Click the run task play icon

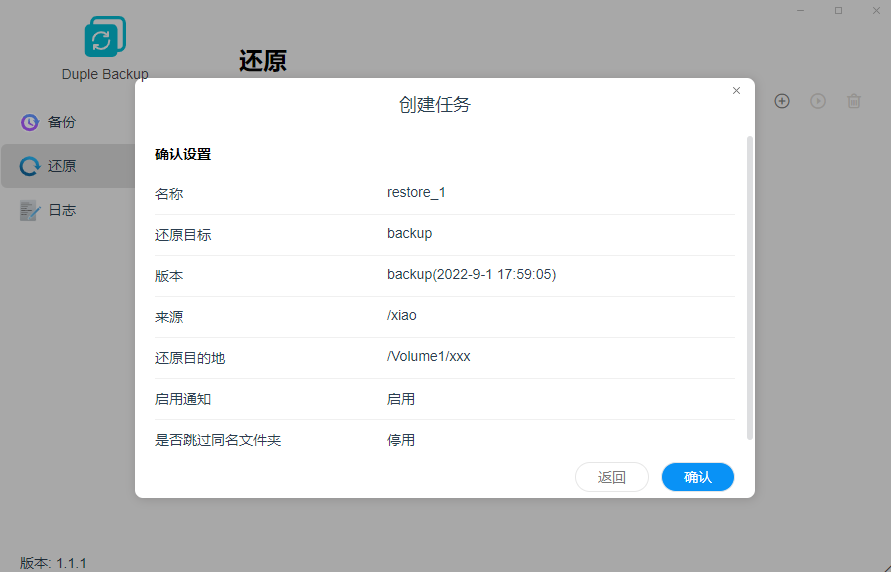click(x=818, y=101)
